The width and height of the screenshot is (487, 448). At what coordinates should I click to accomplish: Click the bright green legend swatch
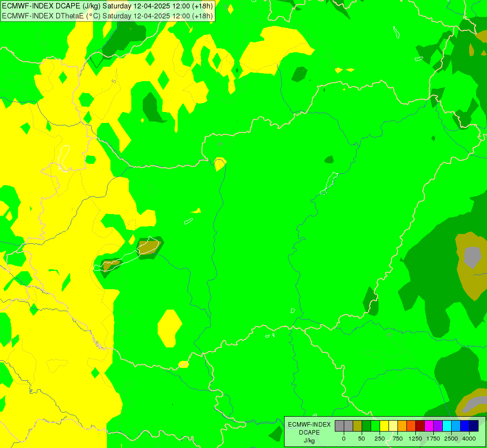pyautogui.click(x=375, y=426)
